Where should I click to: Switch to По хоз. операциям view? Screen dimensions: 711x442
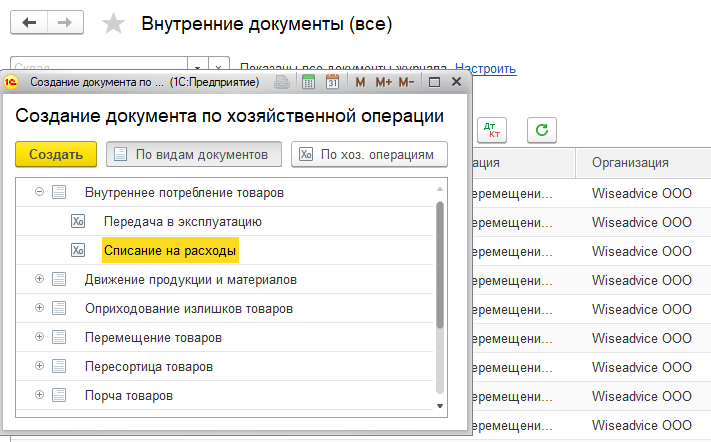pos(369,154)
